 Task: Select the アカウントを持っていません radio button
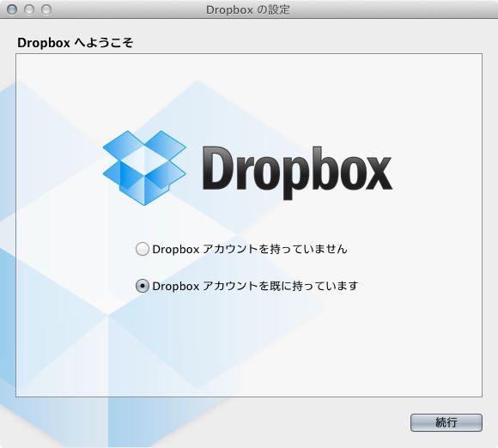(x=143, y=249)
